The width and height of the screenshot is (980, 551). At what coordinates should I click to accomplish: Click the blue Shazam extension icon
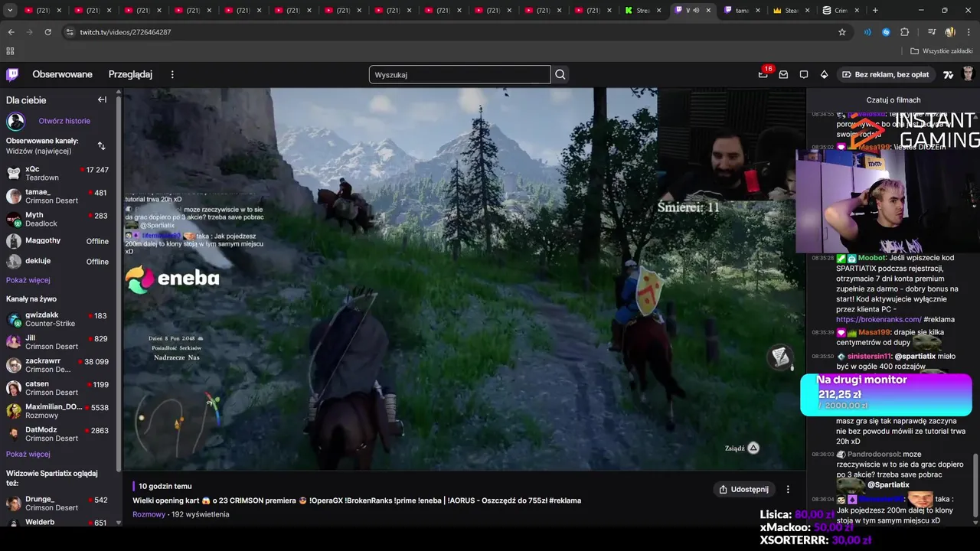886,32
